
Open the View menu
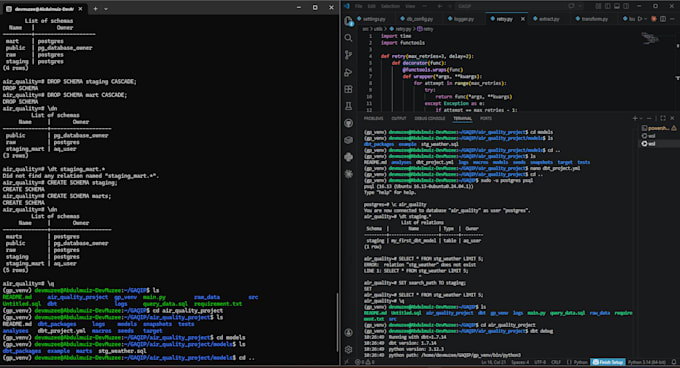[410, 6]
